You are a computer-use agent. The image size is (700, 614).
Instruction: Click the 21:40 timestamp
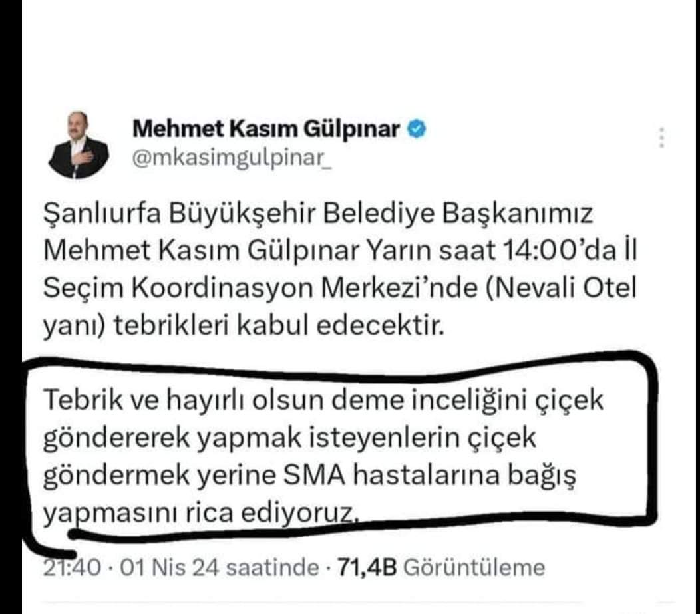(72, 567)
